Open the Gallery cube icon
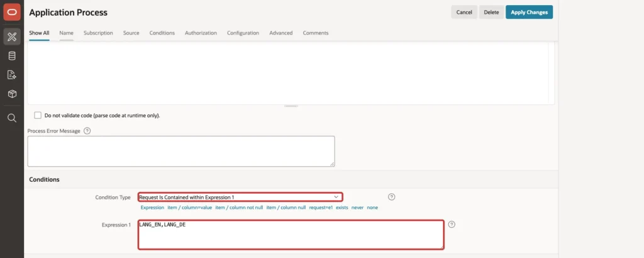This screenshot has width=644, height=258. (12, 94)
